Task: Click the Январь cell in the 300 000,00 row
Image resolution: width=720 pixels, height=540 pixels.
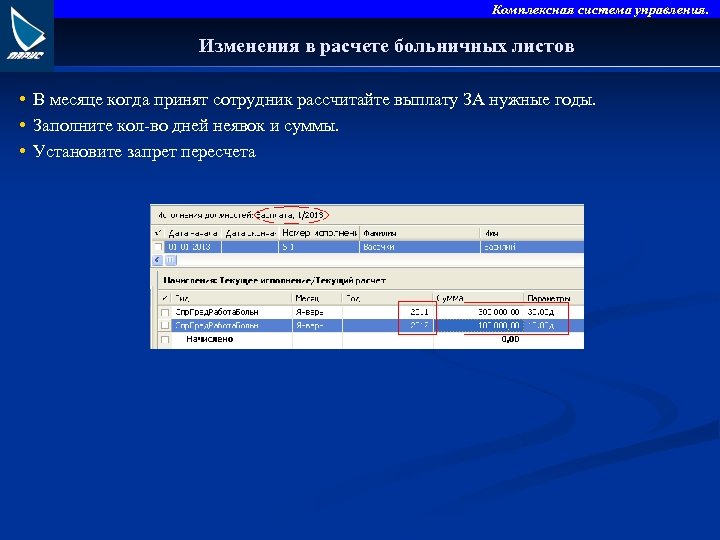Action: click(x=317, y=312)
